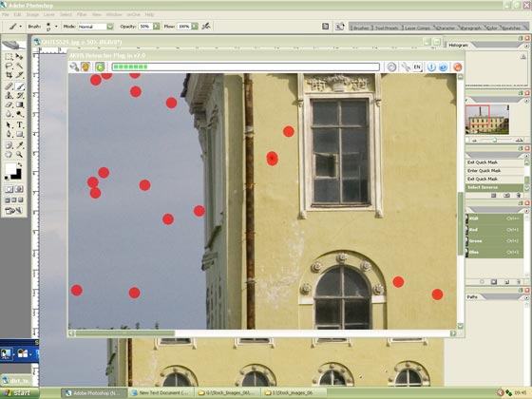
Task: Open the Histogram panel options menu
Action: [526, 46]
